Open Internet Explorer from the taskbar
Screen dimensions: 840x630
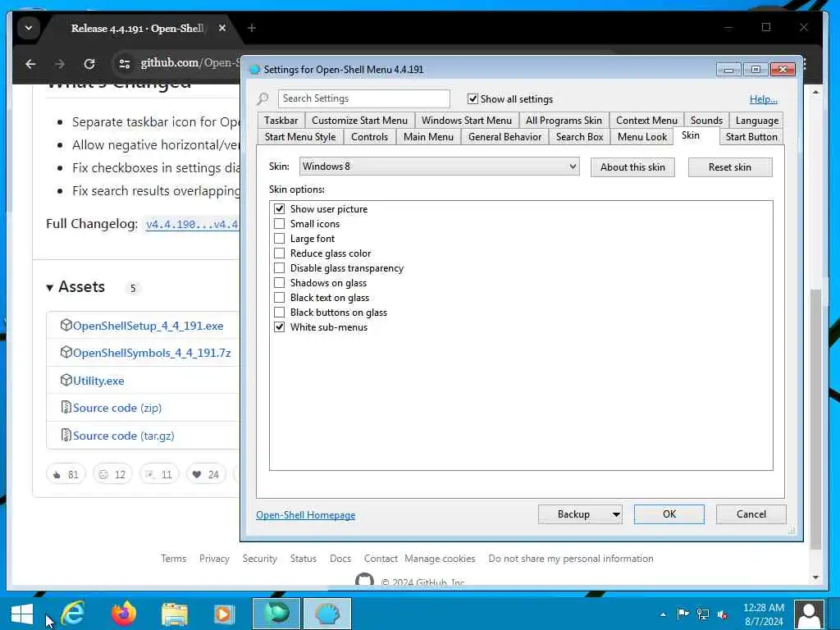[73, 614]
